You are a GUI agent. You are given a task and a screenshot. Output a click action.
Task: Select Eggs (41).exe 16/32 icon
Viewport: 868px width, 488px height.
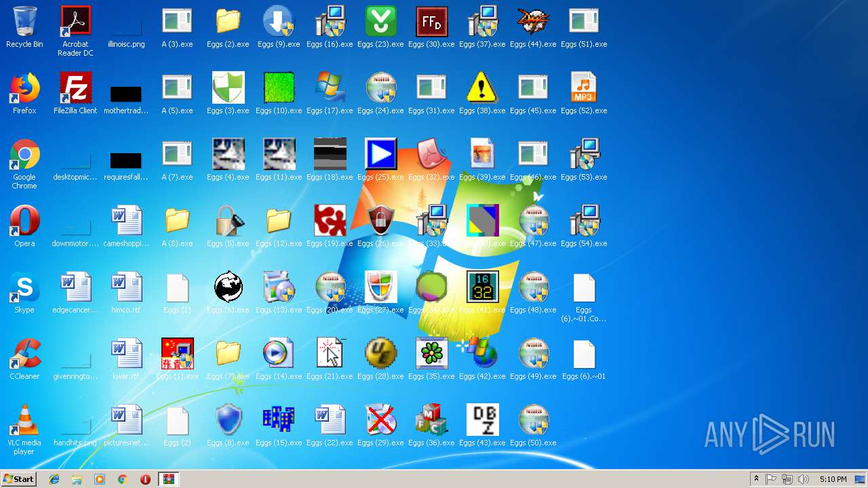pyautogui.click(x=482, y=293)
